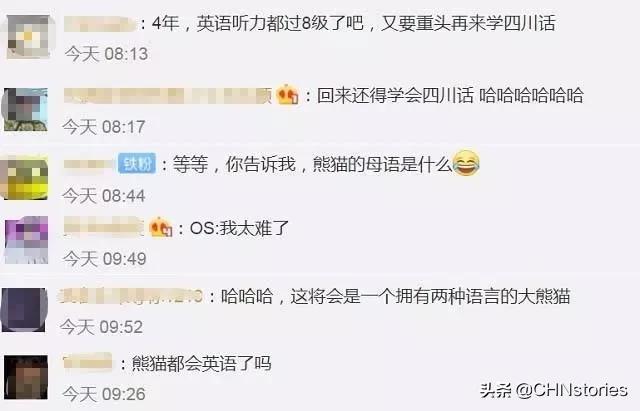Open the blurred username on the 09:52 comment
Viewport: 640px width, 411px height.
131,296
